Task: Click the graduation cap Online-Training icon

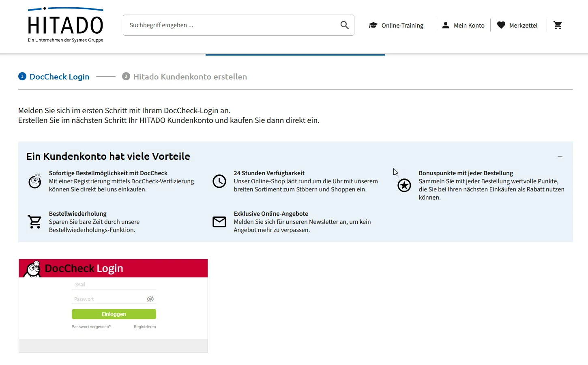Action: coord(373,25)
